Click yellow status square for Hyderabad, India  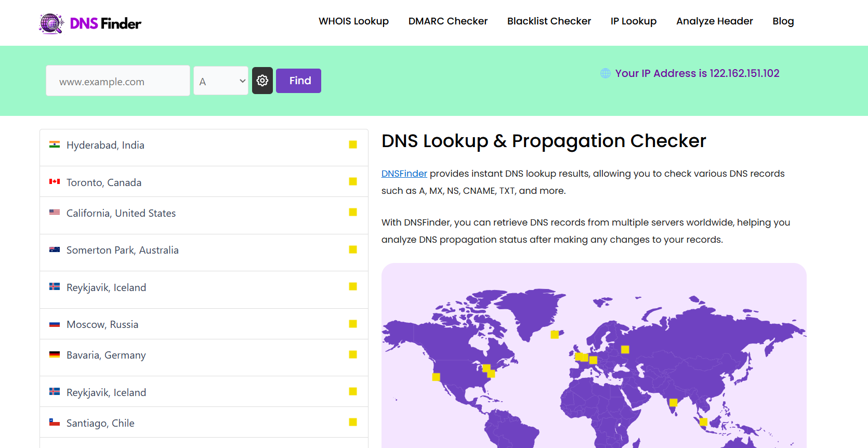pos(353,144)
